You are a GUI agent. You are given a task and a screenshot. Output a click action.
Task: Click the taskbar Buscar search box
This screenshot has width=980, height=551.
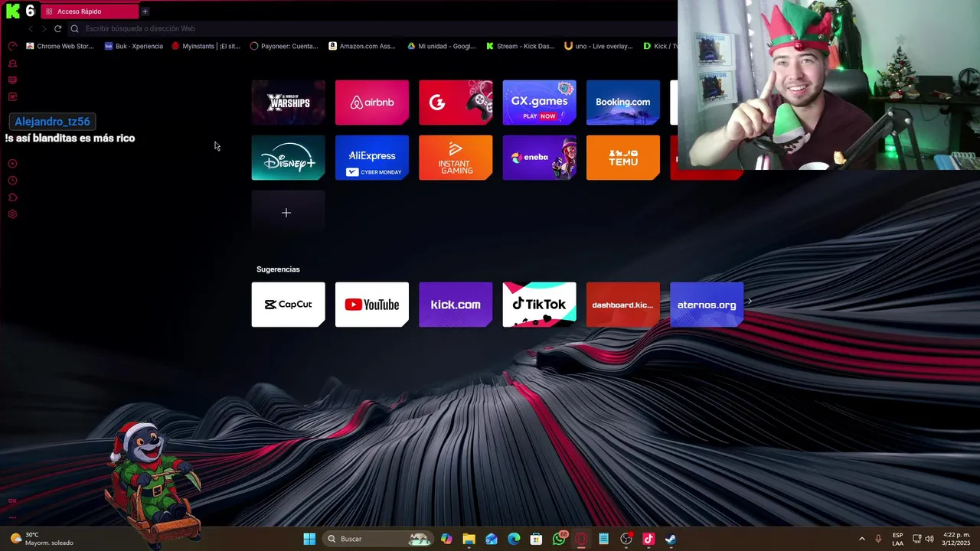(x=378, y=539)
